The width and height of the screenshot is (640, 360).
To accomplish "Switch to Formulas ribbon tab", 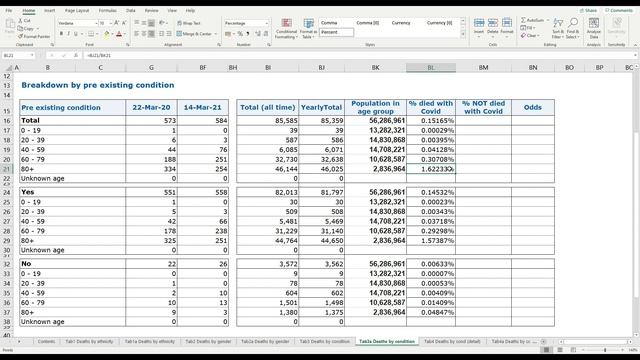I will 107,10.
